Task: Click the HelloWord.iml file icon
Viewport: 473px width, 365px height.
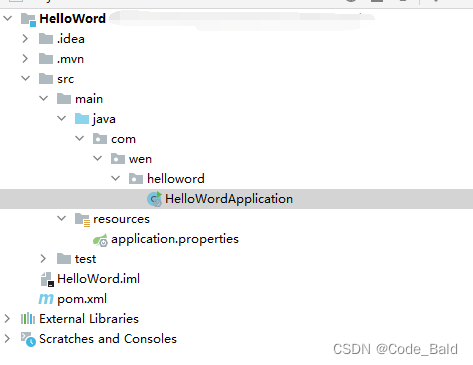Action: pyautogui.click(x=47, y=279)
